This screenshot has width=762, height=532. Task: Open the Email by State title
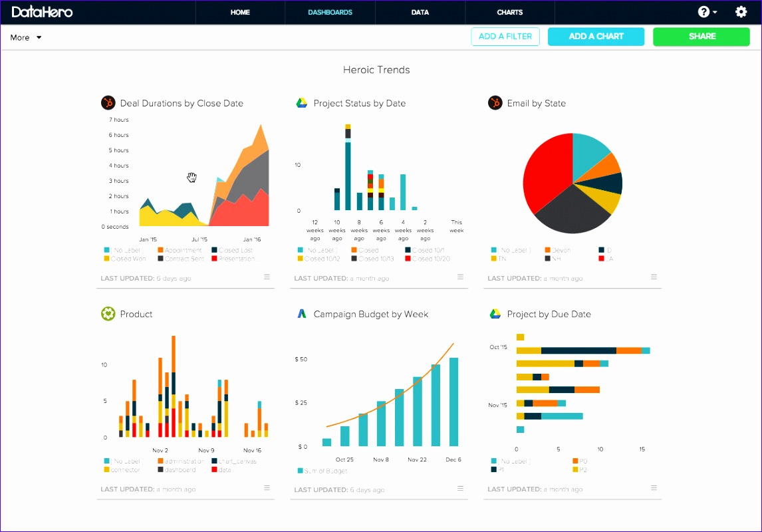pyautogui.click(x=536, y=103)
